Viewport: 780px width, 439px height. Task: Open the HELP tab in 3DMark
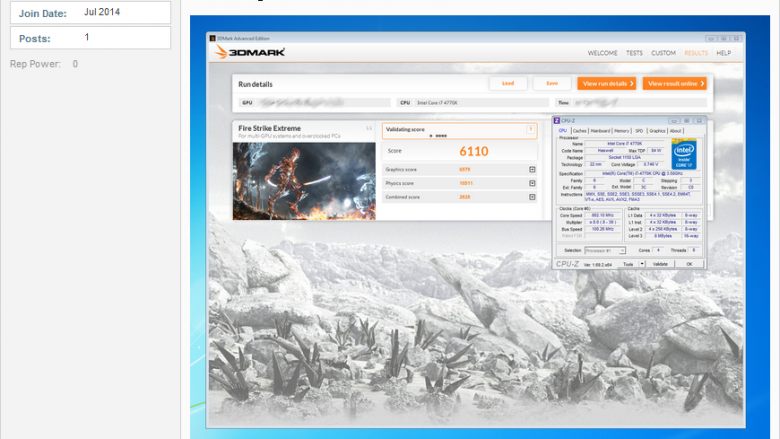(x=724, y=53)
